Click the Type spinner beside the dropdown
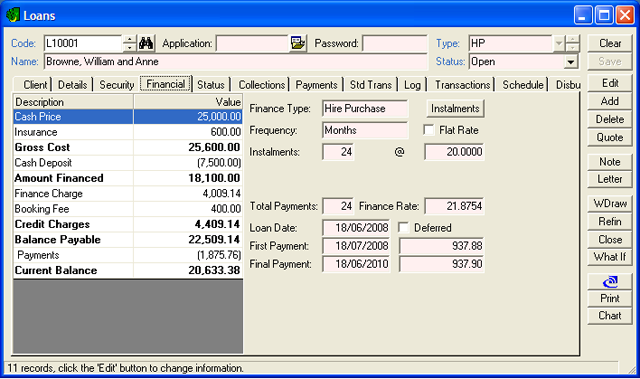Viewport: 640px width, 379px height. tap(572, 43)
